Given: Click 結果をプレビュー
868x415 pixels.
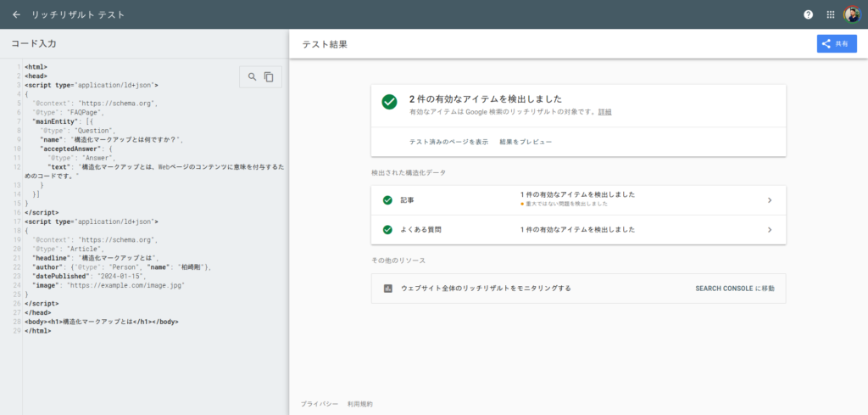Looking at the screenshot, I should click(526, 142).
